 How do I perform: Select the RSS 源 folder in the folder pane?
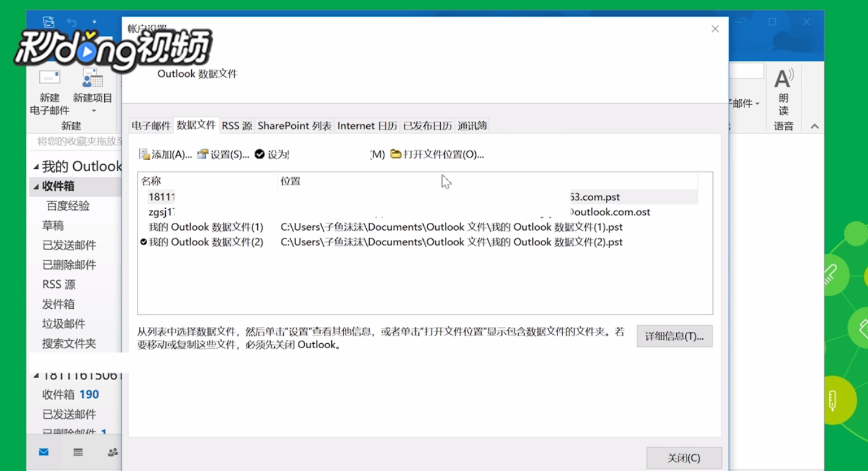59,284
